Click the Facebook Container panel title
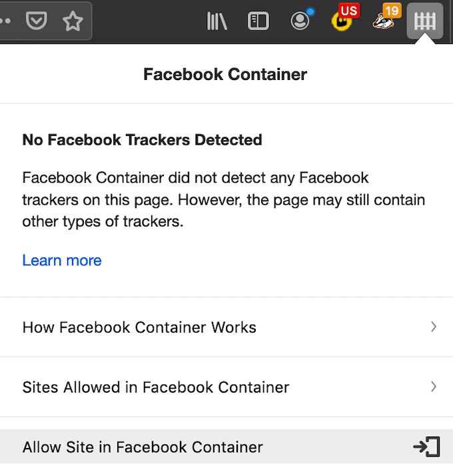Screen dimensions: 453x476 click(x=225, y=74)
